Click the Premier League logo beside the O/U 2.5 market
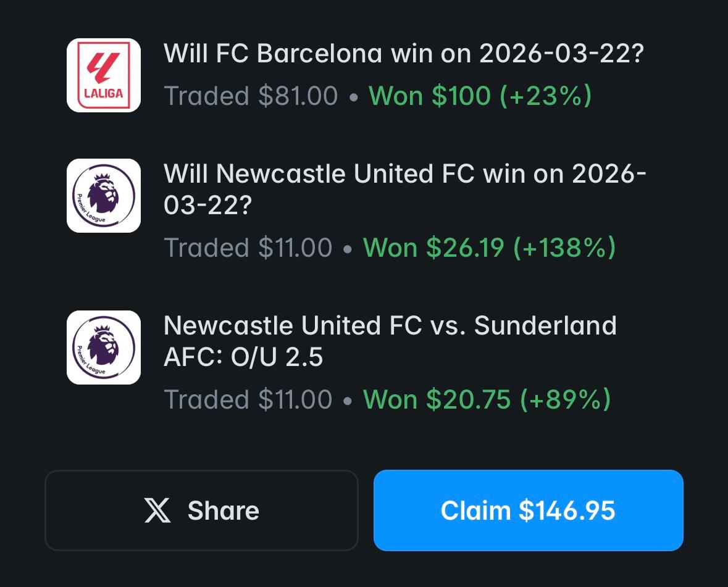The width and height of the screenshot is (728, 587). [104, 347]
